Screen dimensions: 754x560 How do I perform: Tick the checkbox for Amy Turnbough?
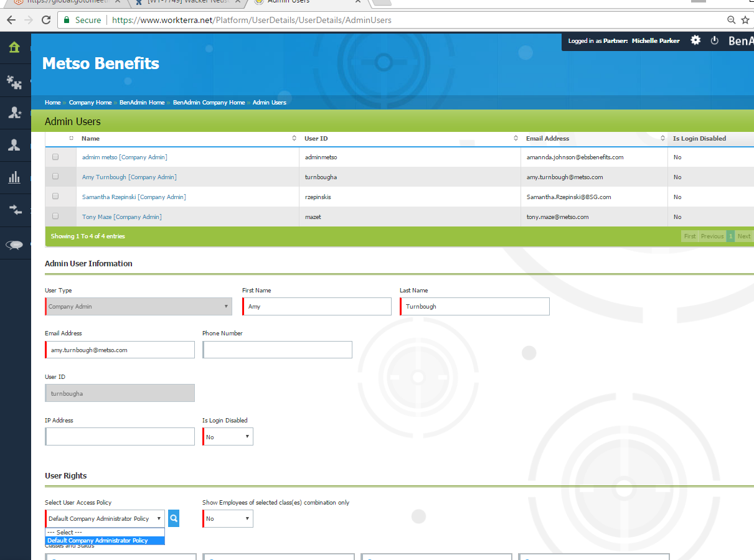[x=55, y=177]
